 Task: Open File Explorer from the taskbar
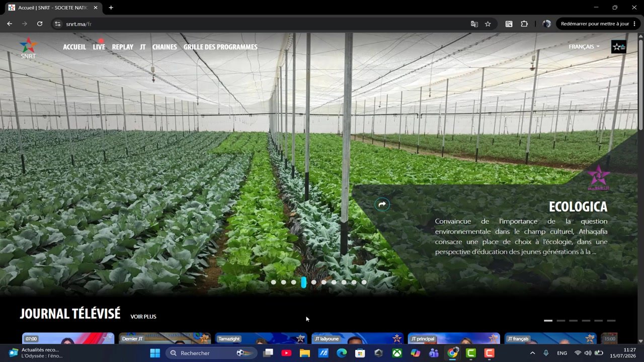(305, 353)
